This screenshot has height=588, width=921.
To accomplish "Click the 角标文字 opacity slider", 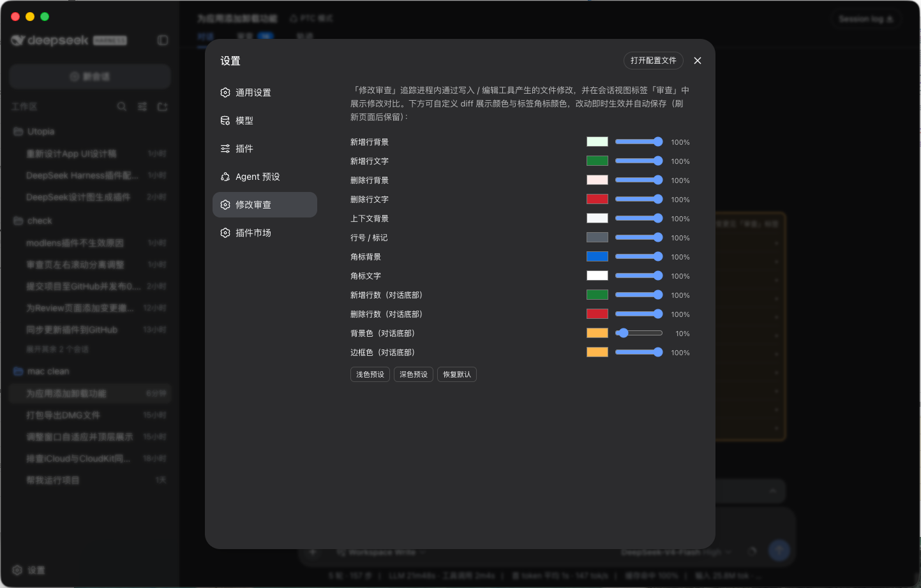I will [x=639, y=276].
